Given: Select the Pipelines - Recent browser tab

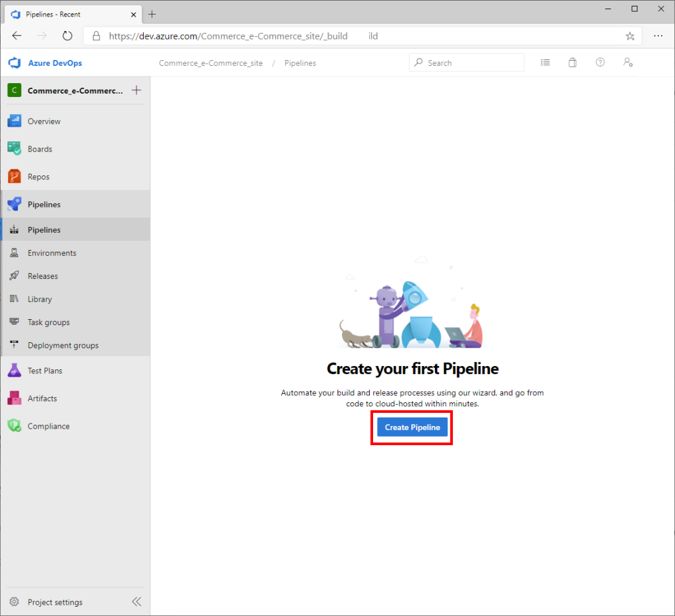Looking at the screenshot, I should click(73, 13).
